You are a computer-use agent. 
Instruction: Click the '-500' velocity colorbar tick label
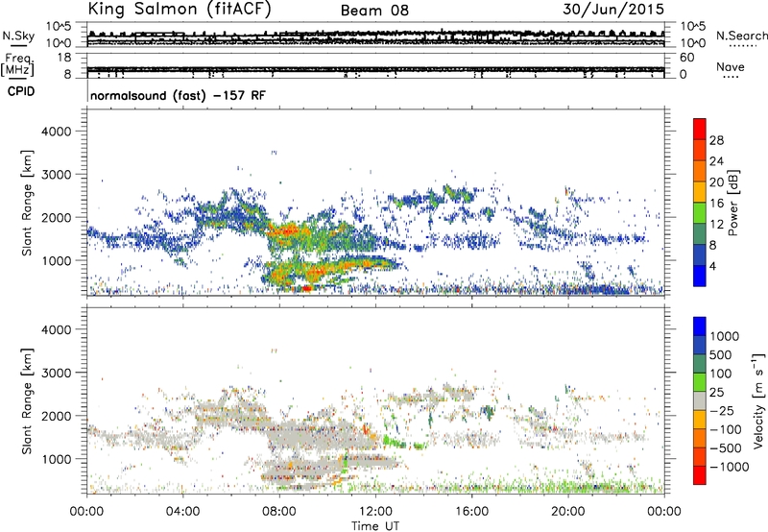(726, 447)
